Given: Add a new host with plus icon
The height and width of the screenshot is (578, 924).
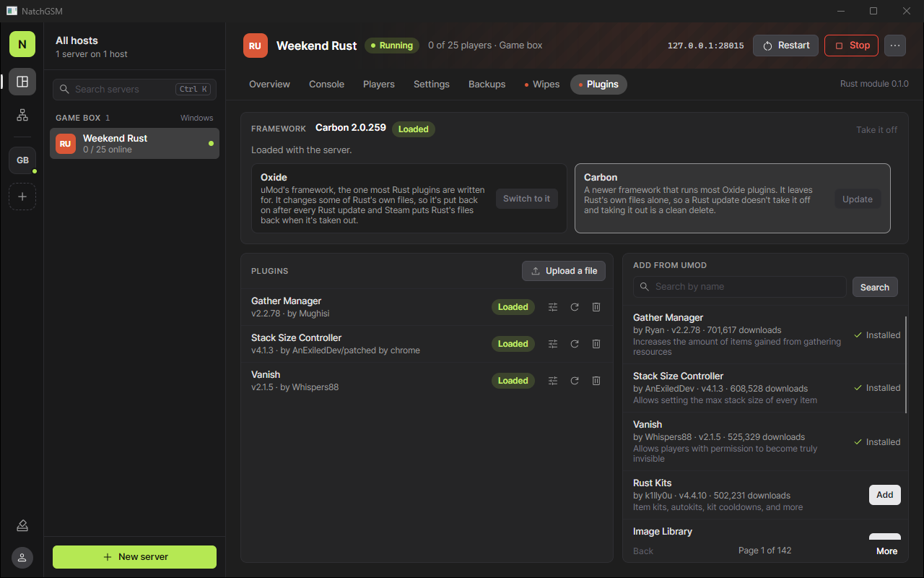Looking at the screenshot, I should 22,197.
